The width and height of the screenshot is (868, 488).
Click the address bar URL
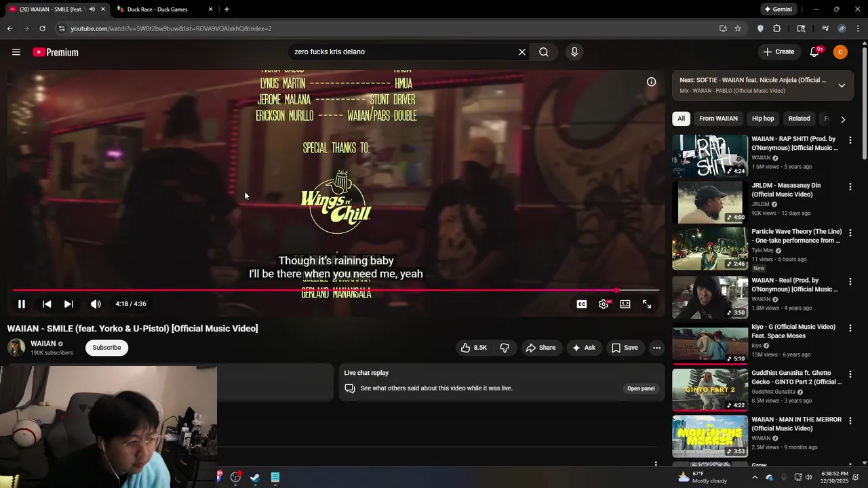point(171,28)
